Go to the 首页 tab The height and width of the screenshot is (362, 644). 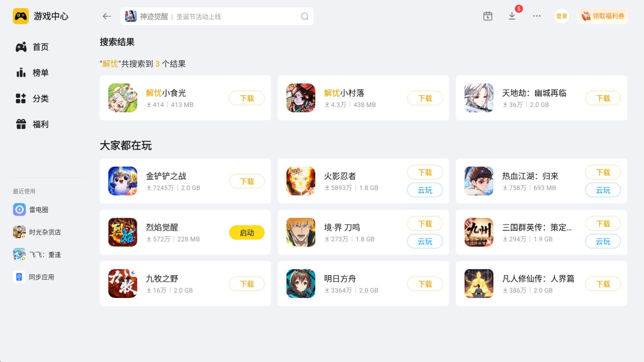pyautogui.click(x=32, y=47)
